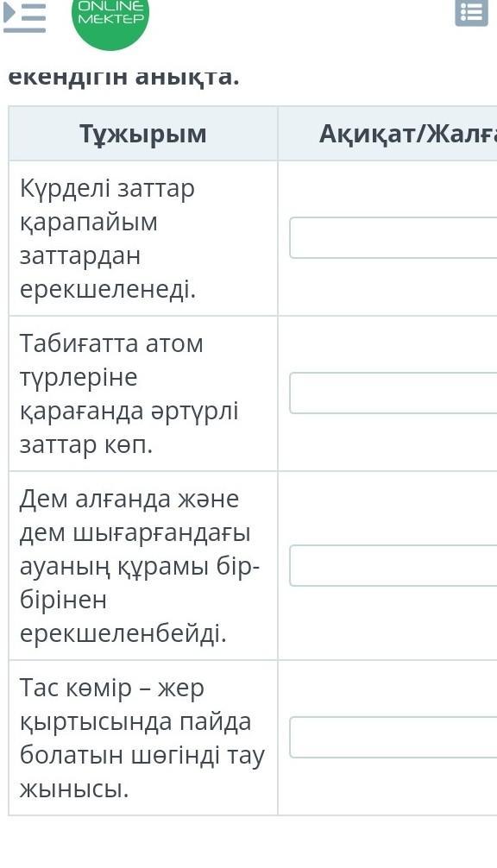This screenshot has height=868, width=497.
Task: Click the word 'ерекшеленбейді.' in third row
Action: click(123, 632)
